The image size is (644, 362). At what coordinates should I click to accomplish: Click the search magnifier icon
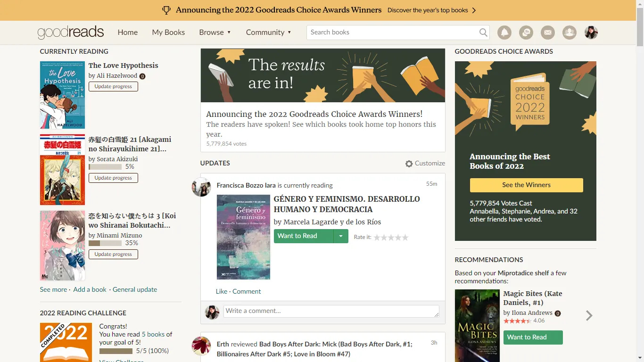click(483, 33)
